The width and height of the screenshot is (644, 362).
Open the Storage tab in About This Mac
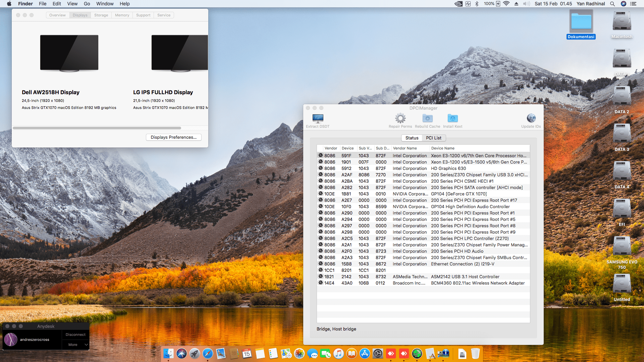pos(101,15)
